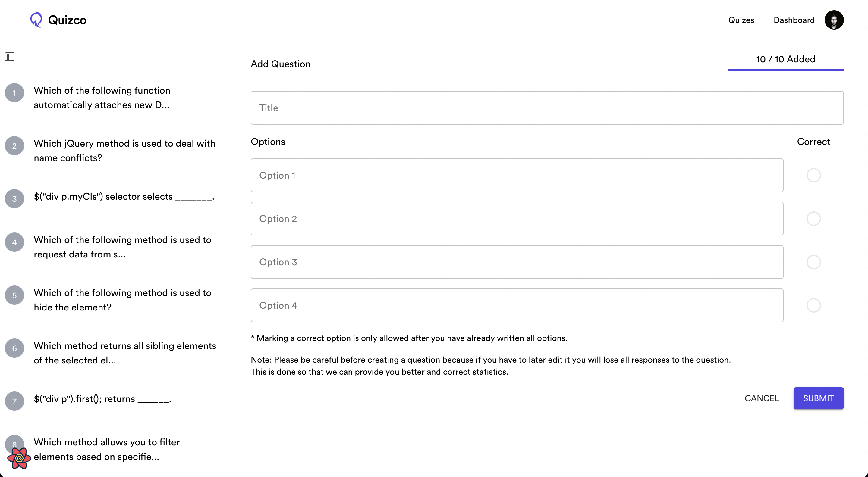The image size is (868, 477).
Task: Open question about jQuery name conflicts
Action: (x=124, y=151)
